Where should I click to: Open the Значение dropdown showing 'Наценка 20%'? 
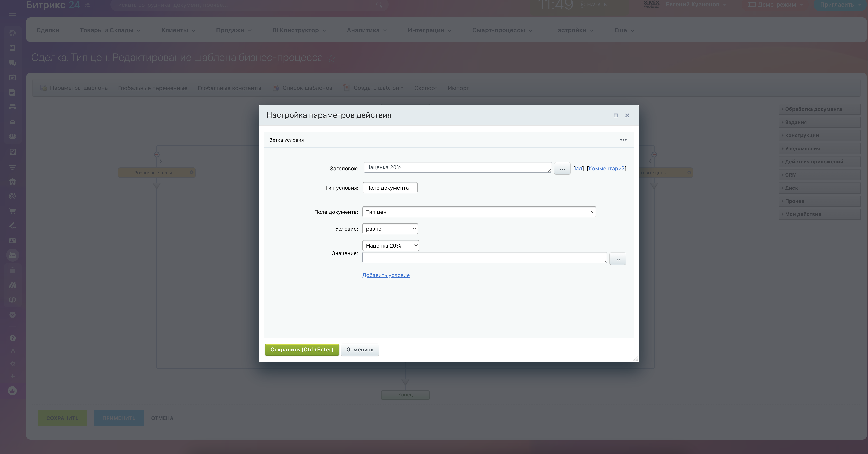390,246
